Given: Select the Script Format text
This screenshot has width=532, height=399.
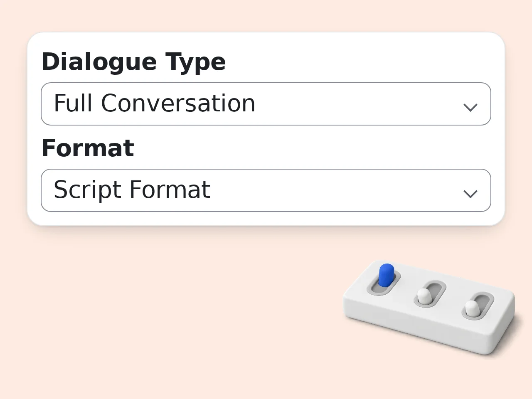Looking at the screenshot, I should coord(132,190).
